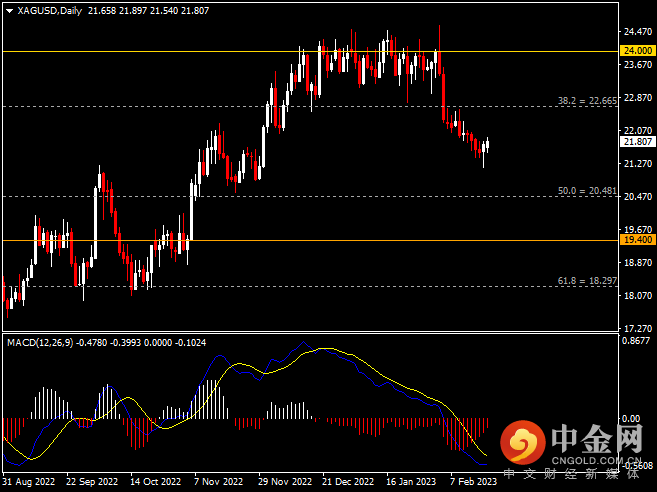Select the 61.8 = 18.297 Fibonacci label

tap(585, 281)
